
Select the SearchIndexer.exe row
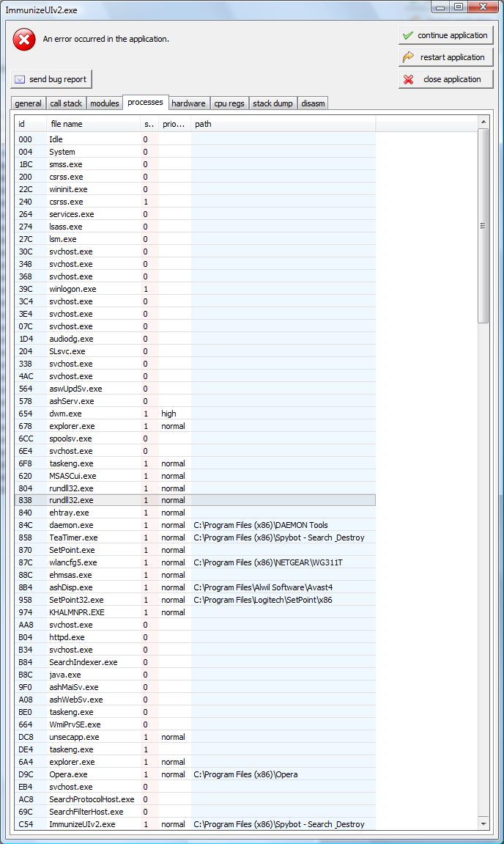tap(196, 662)
